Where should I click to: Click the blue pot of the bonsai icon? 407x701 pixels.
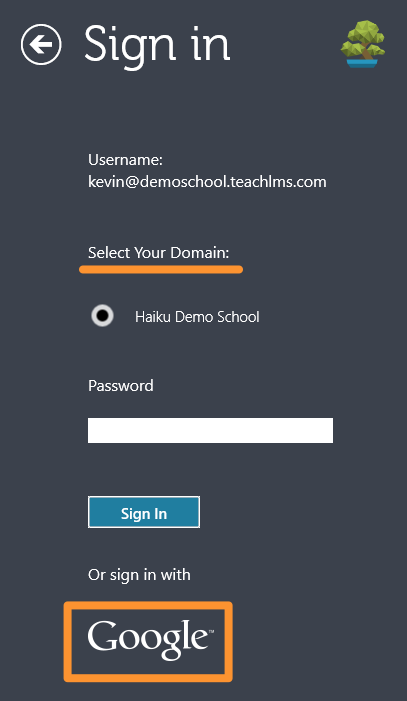click(x=362, y=63)
